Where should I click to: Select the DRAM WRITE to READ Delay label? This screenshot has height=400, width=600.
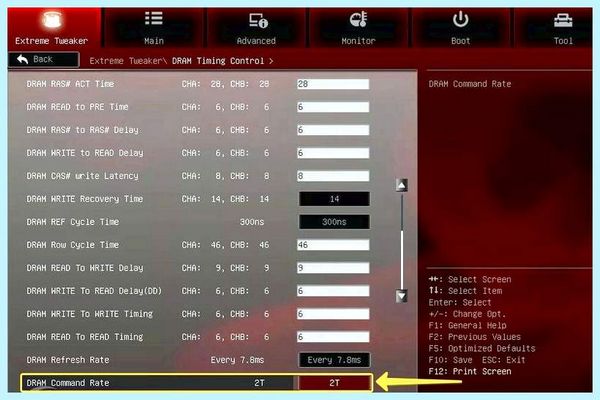point(85,153)
